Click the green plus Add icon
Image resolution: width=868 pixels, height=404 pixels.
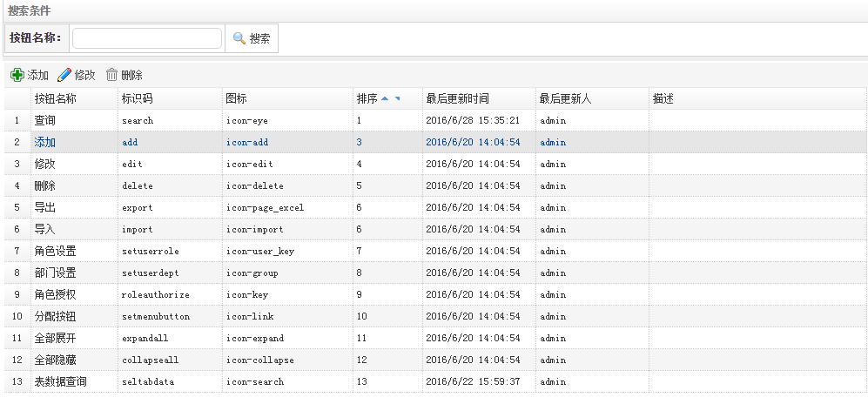17,76
